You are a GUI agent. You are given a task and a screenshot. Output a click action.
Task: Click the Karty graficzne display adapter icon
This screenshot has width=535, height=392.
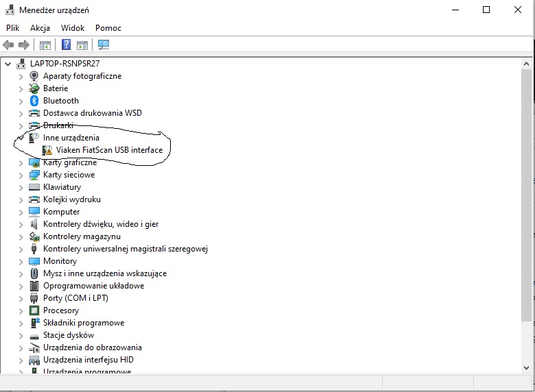coord(34,162)
